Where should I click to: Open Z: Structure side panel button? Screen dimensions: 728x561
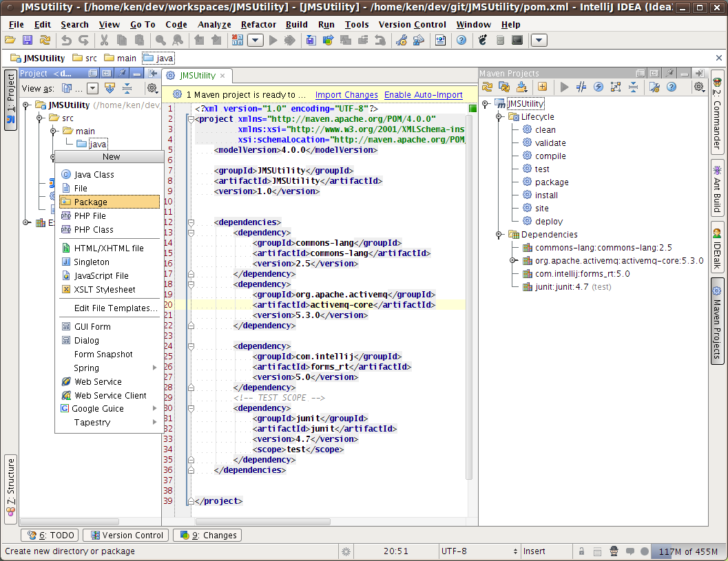click(10, 489)
